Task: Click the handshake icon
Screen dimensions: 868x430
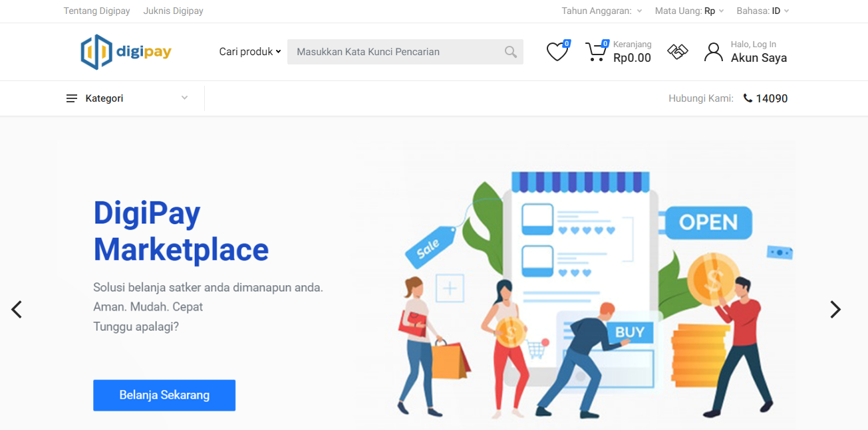Action: coord(677,52)
